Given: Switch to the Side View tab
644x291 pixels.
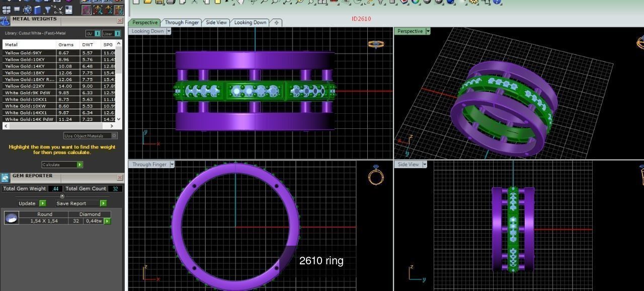Looking at the screenshot, I should (216, 22).
